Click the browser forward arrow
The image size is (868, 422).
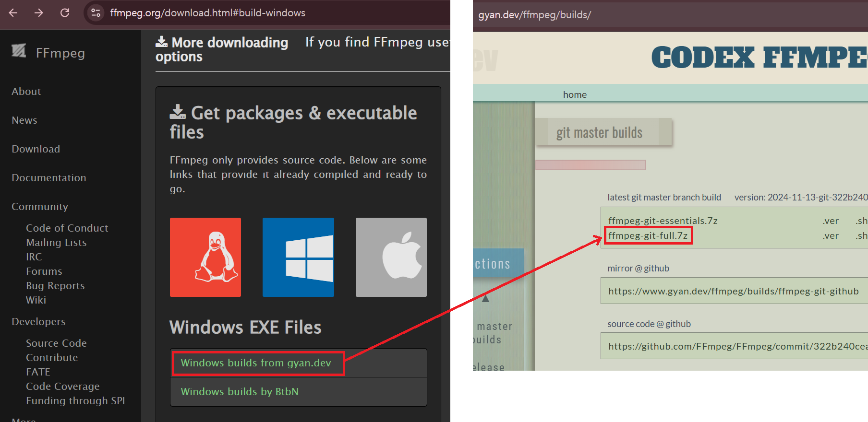[39, 13]
